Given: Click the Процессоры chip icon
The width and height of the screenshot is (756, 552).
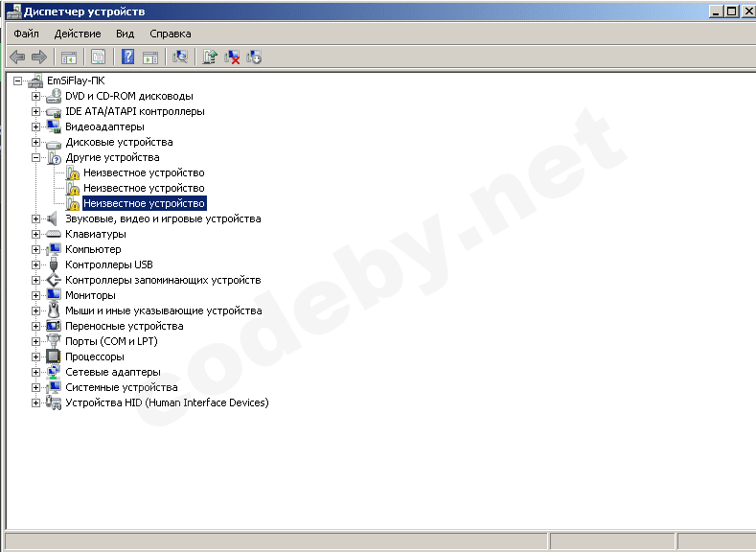Looking at the screenshot, I should [x=54, y=356].
